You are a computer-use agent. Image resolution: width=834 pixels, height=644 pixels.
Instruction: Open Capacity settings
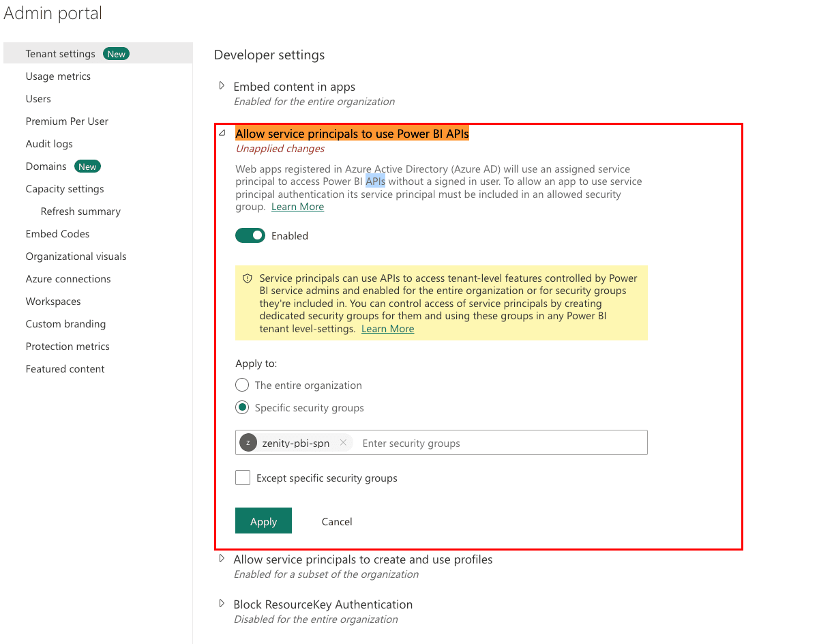pyautogui.click(x=65, y=189)
